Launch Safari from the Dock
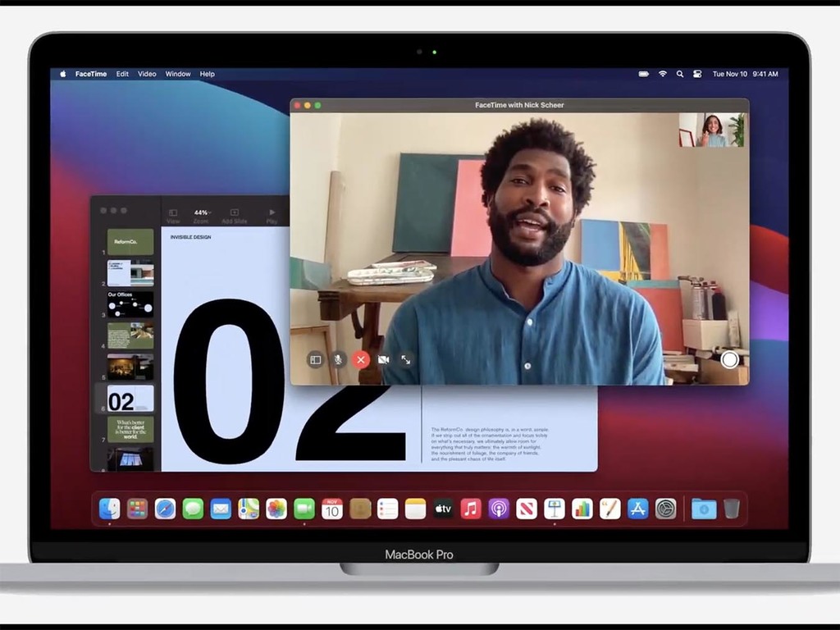Screen dimensions: 840x630 (165, 509)
